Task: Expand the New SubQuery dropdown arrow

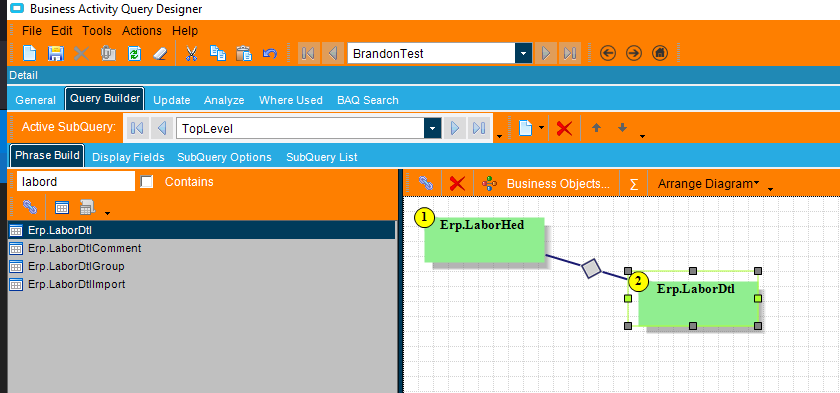Action: point(541,128)
